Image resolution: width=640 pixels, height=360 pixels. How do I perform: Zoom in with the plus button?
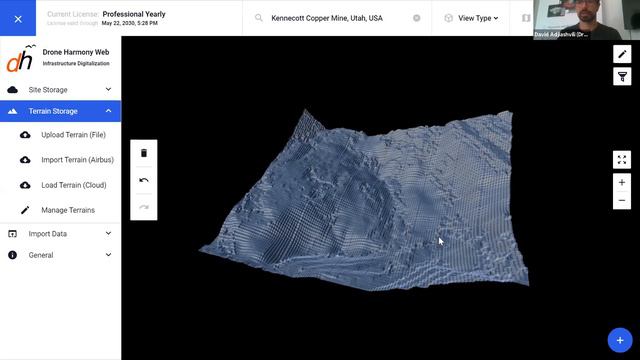coord(622,182)
